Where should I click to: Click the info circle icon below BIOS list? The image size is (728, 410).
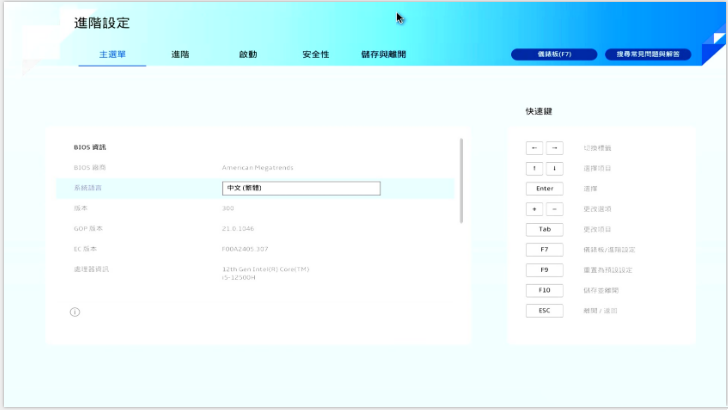pyautogui.click(x=75, y=312)
